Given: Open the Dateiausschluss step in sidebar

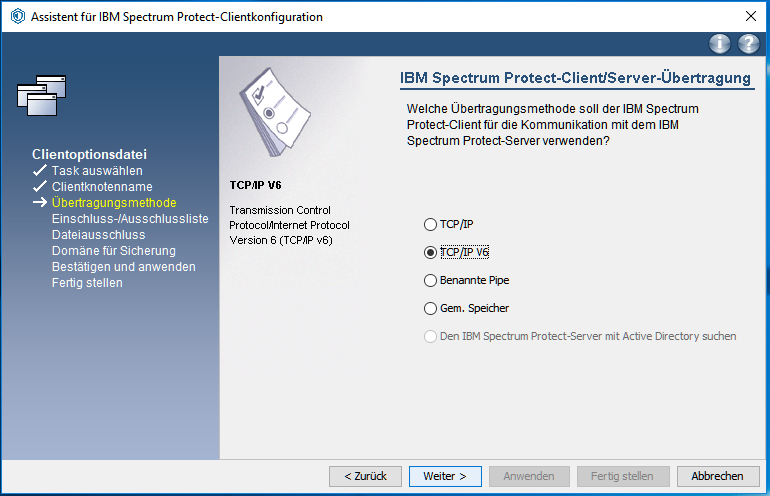Looking at the screenshot, I should 98,235.
